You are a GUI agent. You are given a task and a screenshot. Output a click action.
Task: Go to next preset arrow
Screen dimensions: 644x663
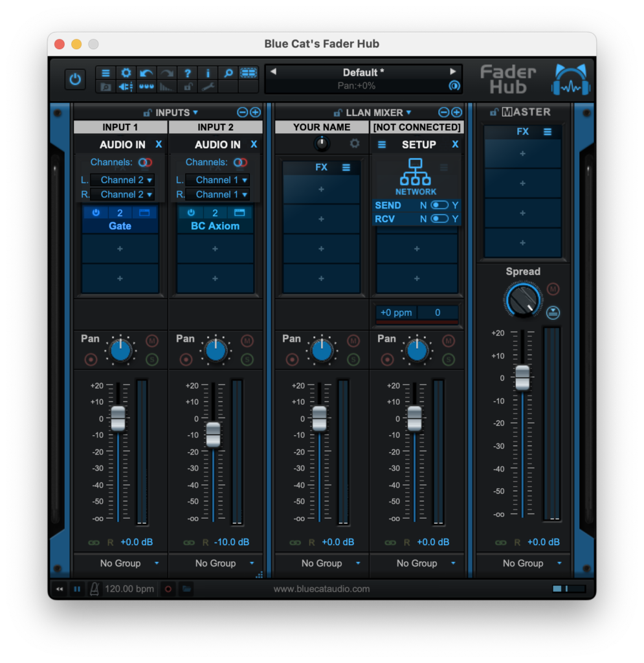[453, 71]
